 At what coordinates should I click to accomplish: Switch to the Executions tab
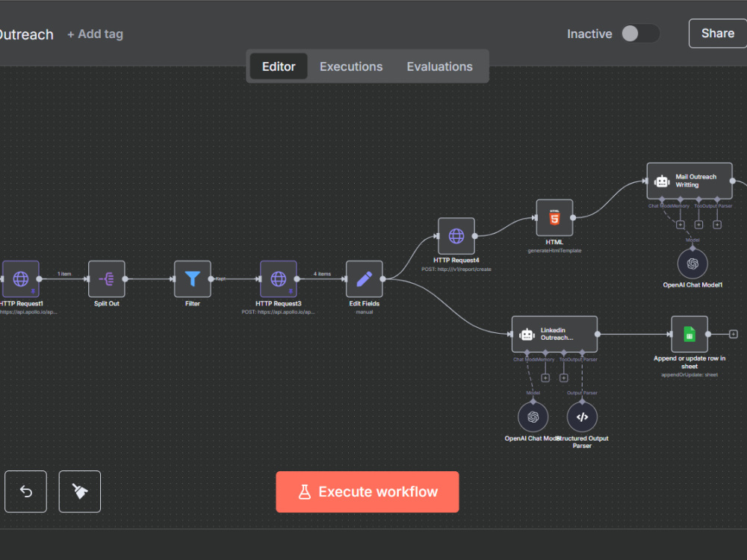tap(351, 66)
